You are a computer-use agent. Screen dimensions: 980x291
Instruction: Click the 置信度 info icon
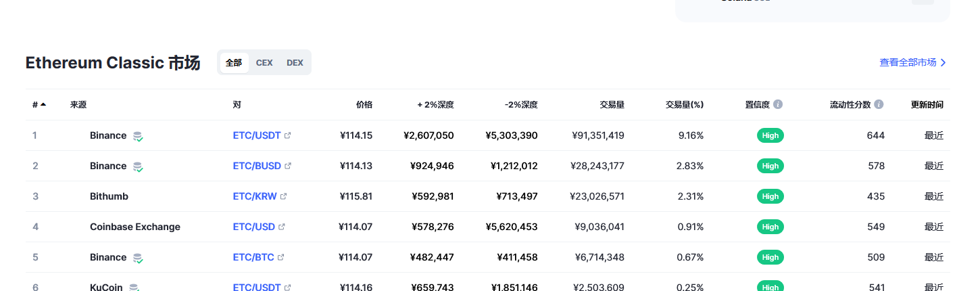(778, 104)
